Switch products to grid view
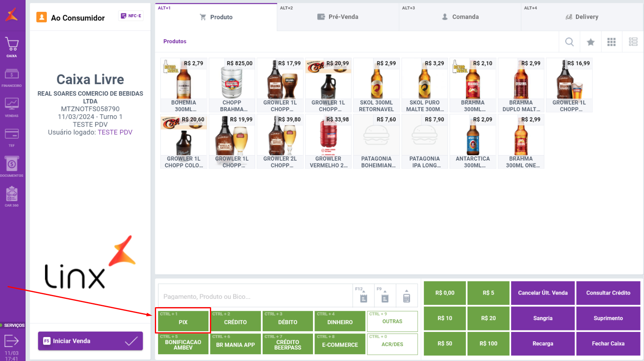Image resolution: width=644 pixels, height=361 pixels. click(x=611, y=42)
